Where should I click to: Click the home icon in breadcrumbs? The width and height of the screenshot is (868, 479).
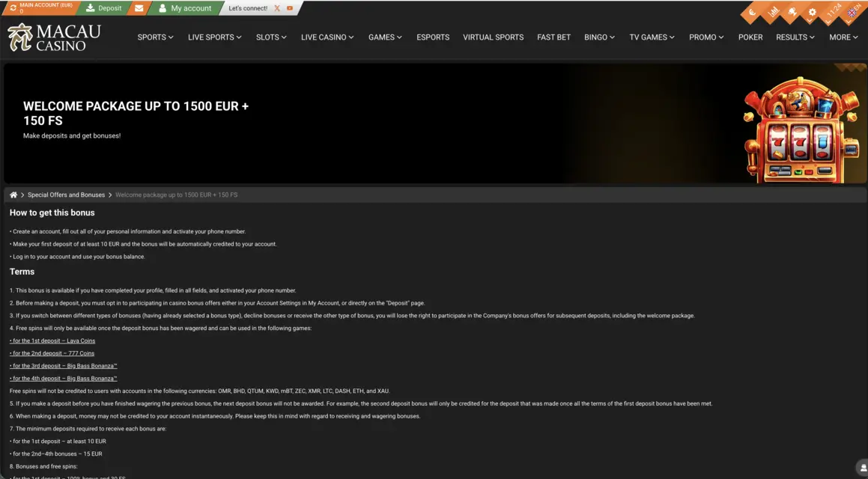(x=13, y=195)
